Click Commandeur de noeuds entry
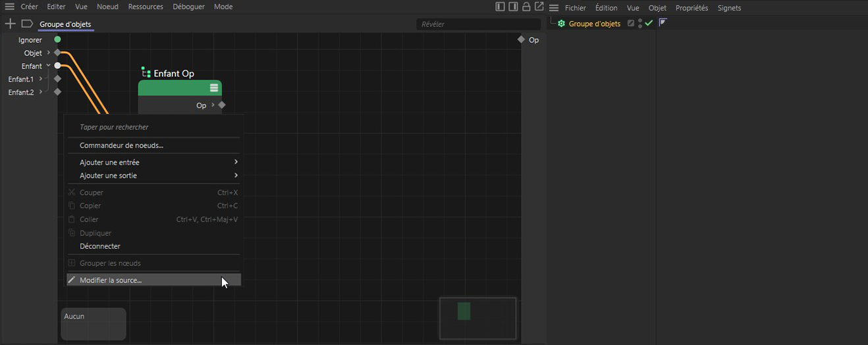868x345 pixels. point(121,146)
